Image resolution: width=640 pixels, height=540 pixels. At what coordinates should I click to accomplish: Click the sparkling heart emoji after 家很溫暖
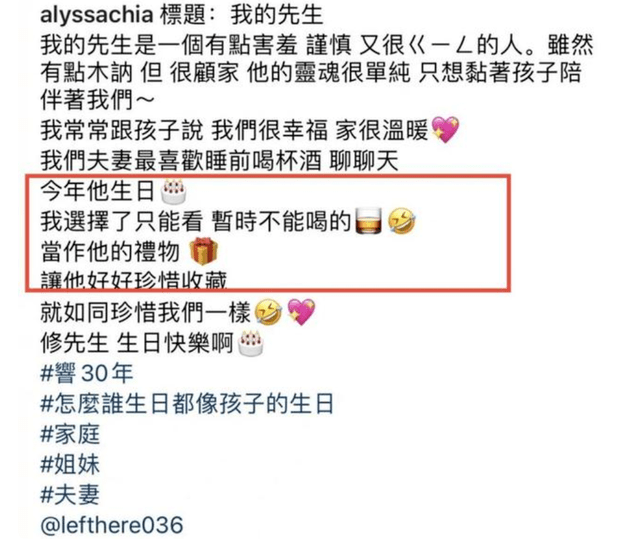click(x=445, y=130)
